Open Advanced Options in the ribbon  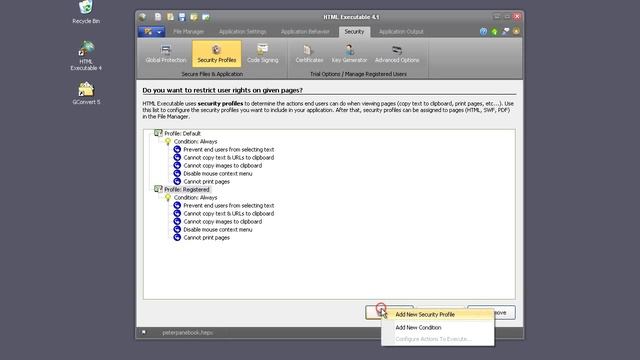coord(397,54)
